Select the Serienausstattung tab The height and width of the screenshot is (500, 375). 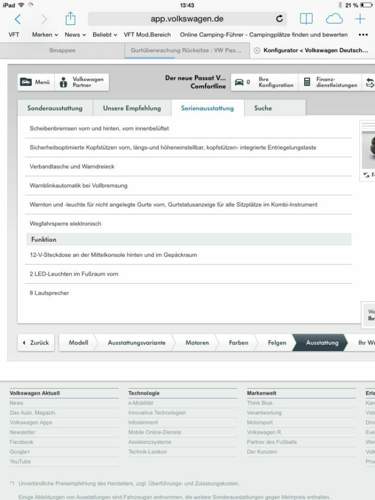207,108
